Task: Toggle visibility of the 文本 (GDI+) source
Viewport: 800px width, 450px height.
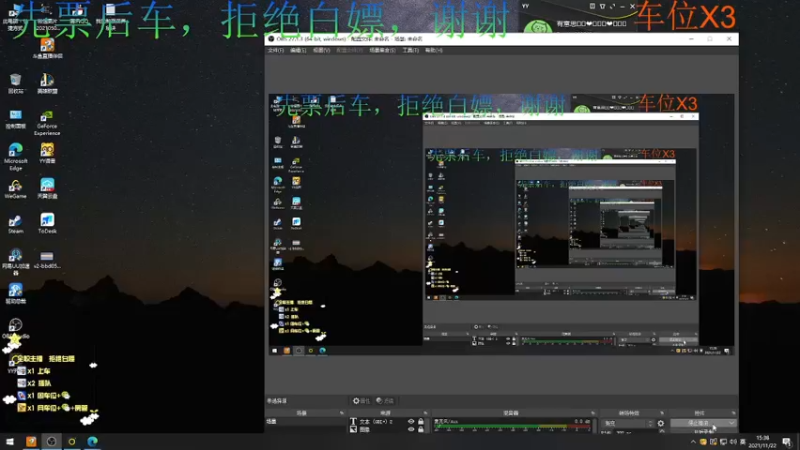Action: tap(411, 421)
